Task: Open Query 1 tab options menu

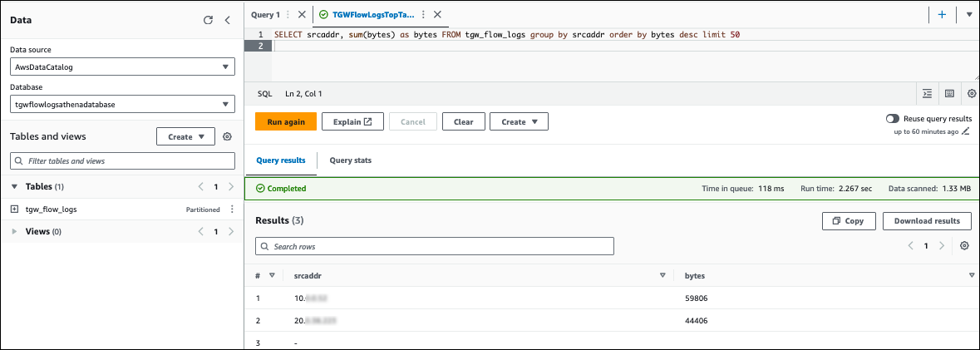Action: tap(288, 14)
